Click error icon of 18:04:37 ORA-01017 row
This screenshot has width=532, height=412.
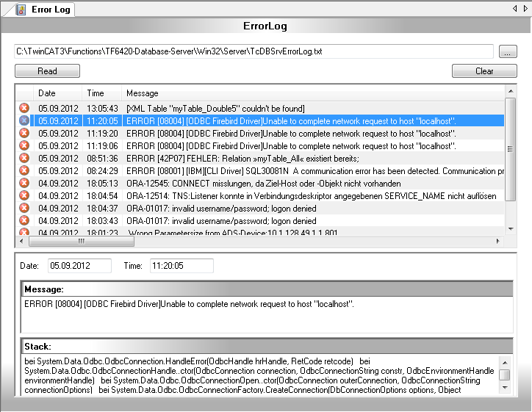pos(24,209)
